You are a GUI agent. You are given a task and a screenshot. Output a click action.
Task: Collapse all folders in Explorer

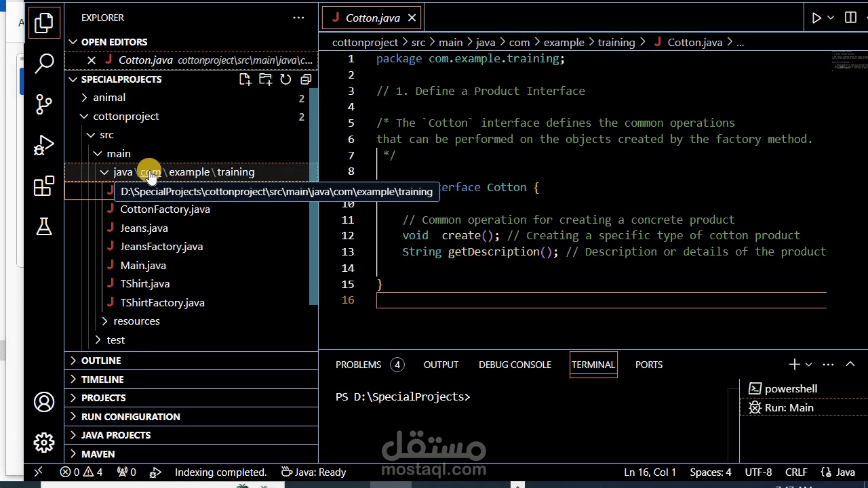click(x=306, y=79)
